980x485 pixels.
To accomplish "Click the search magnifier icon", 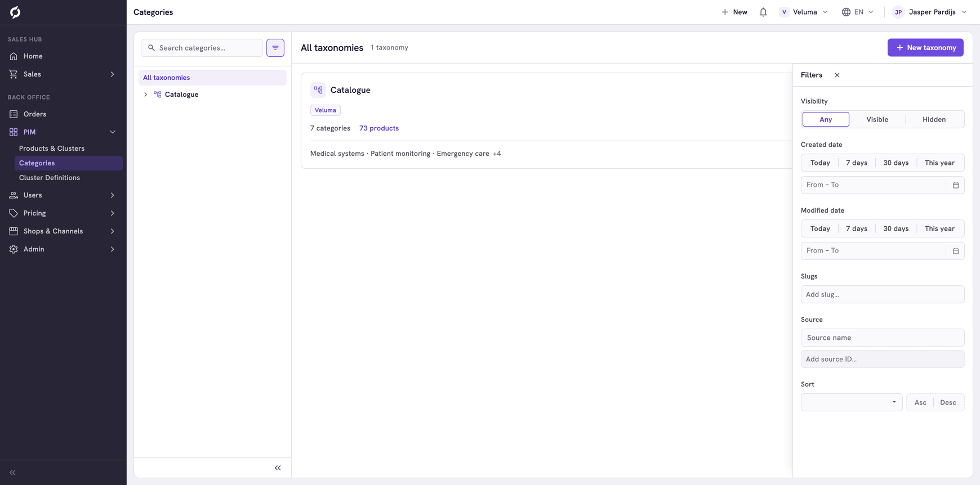I will tap(152, 48).
